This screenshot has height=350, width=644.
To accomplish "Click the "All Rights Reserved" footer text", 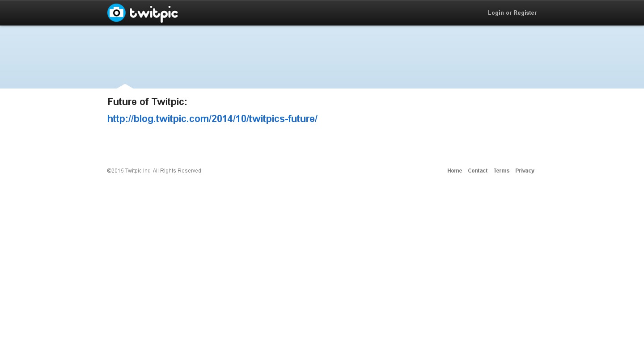I will pos(177,171).
